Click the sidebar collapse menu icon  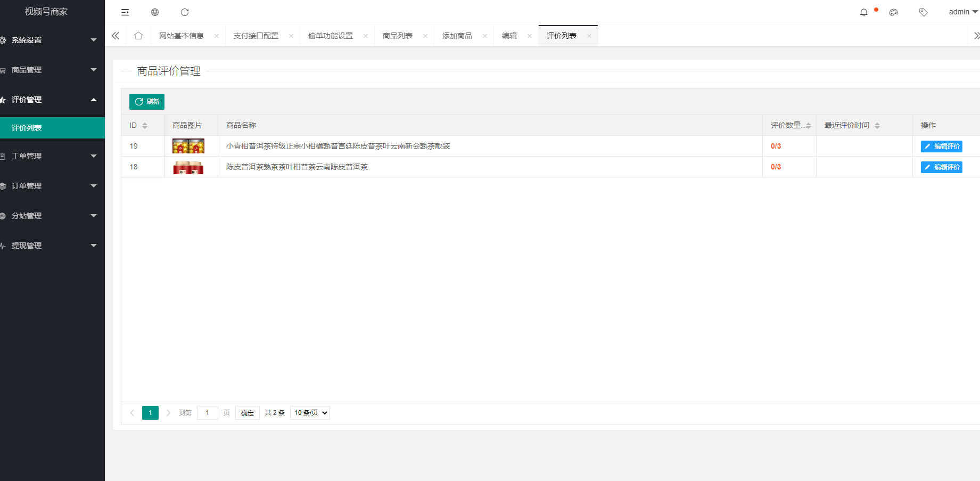pyautogui.click(x=125, y=12)
